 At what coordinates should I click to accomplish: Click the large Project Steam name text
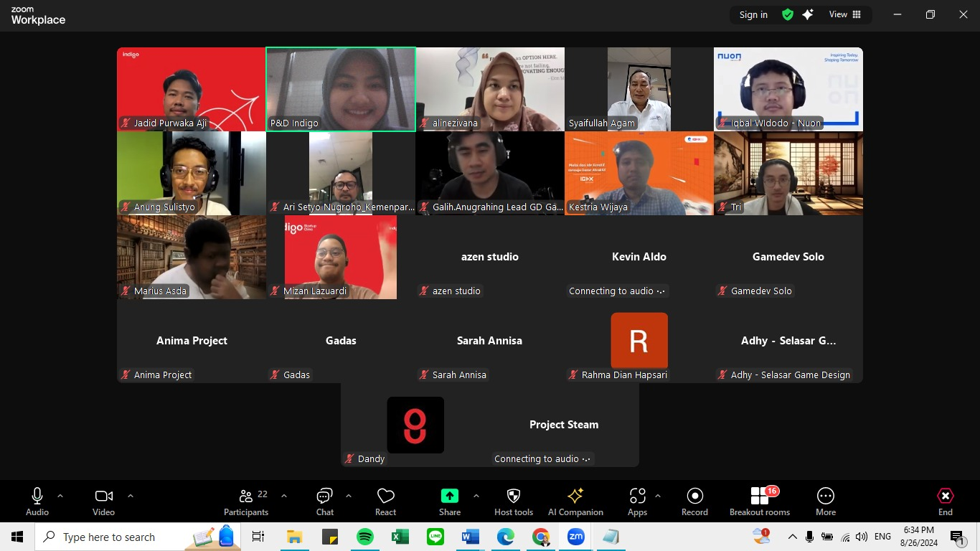[564, 425]
